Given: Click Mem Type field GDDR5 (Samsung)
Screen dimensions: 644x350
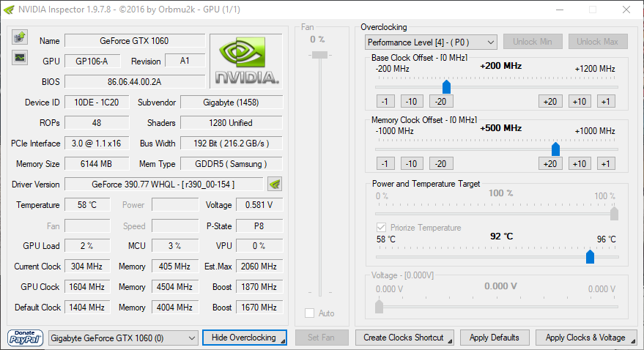Looking at the screenshot, I should [232, 164].
